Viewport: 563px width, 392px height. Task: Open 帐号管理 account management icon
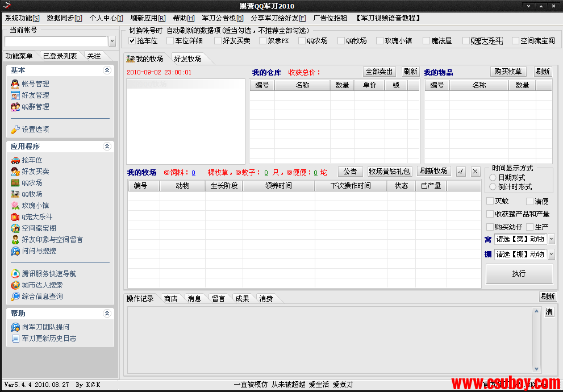click(x=15, y=84)
